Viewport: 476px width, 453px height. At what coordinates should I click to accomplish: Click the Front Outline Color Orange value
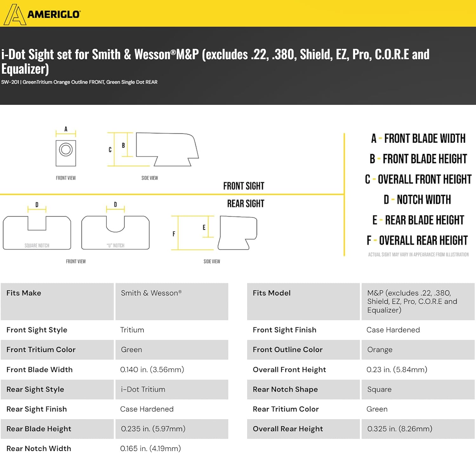(x=380, y=349)
